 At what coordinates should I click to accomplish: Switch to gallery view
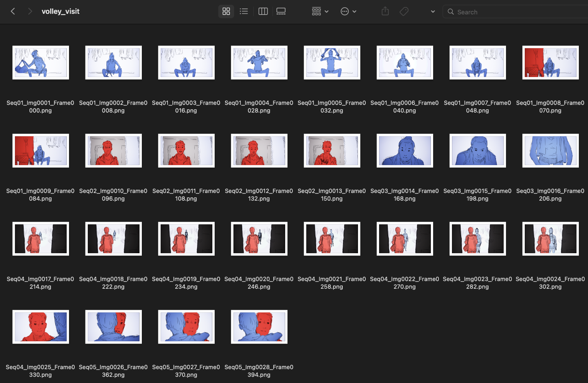pos(281,11)
